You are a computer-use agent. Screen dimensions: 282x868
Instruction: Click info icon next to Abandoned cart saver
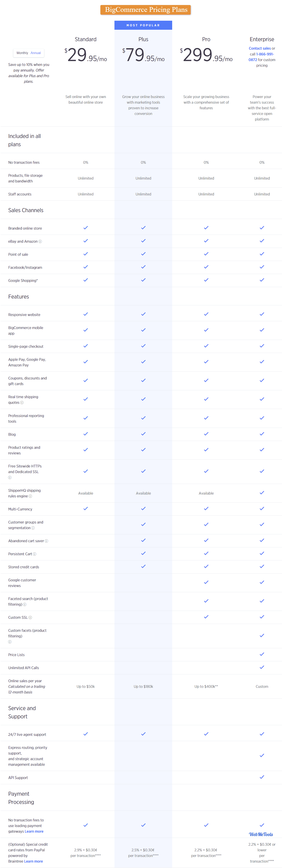[46, 541]
